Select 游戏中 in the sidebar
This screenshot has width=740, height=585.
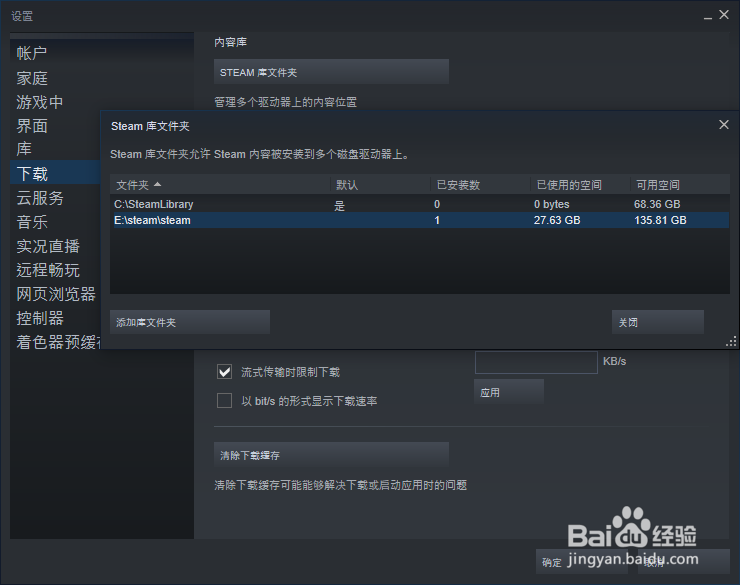coord(40,102)
